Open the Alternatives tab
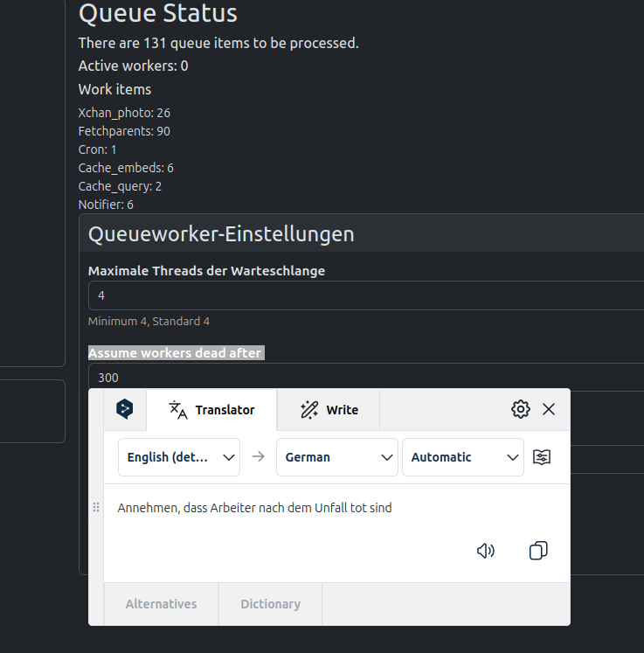The height and width of the screenshot is (653, 644). 161,604
